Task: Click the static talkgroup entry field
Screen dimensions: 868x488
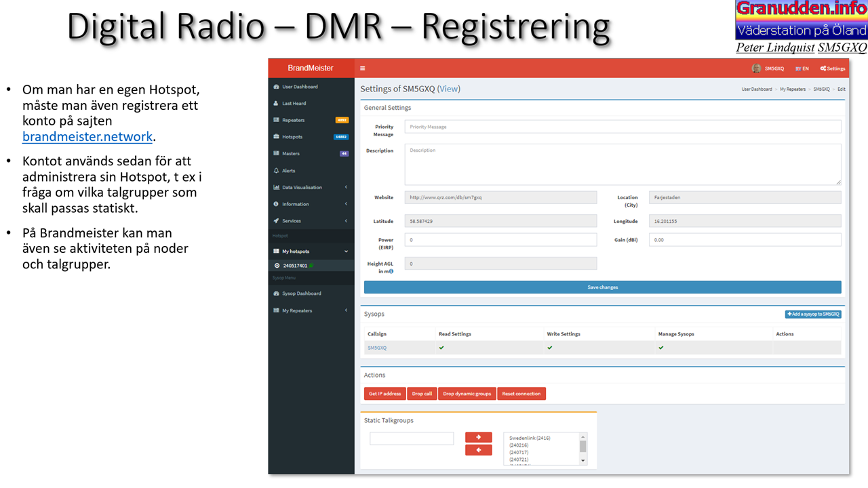Action: [412, 439]
